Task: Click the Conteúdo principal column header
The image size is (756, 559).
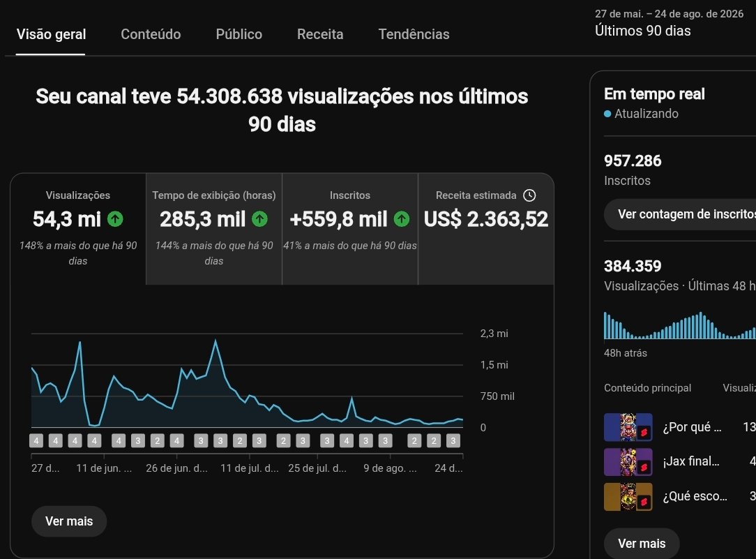Action: click(x=647, y=388)
